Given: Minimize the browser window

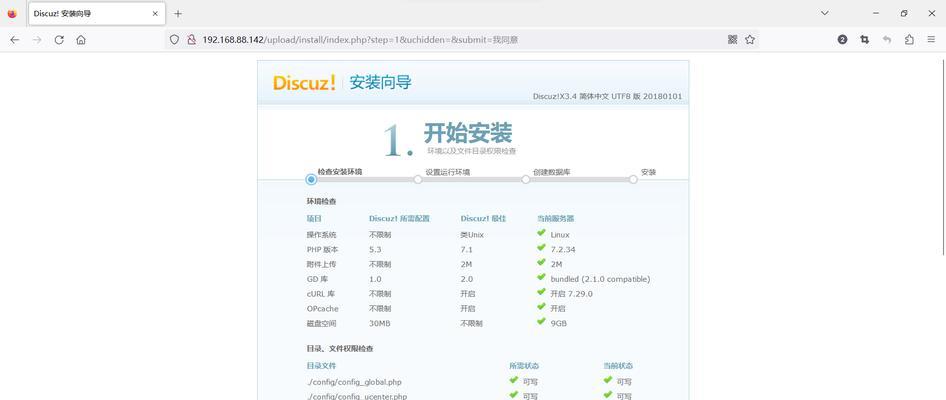Looking at the screenshot, I should tap(876, 13).
